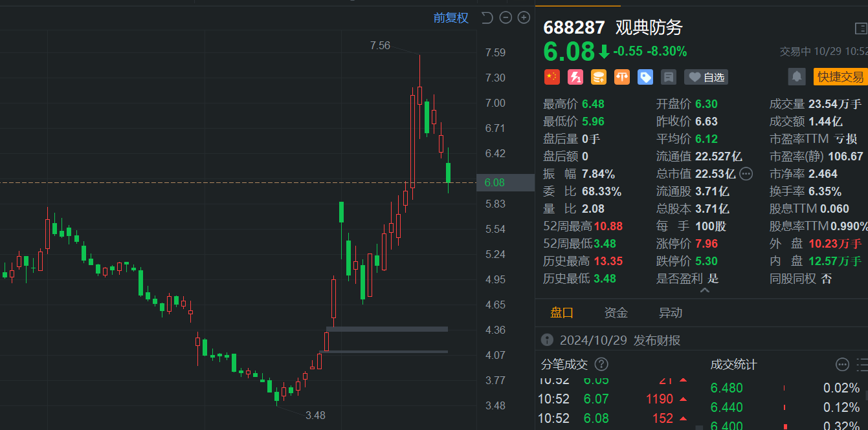868x430 pixels.
Task: Click the 跌停价 5.30 value
Action: click(x=706, y=261)
